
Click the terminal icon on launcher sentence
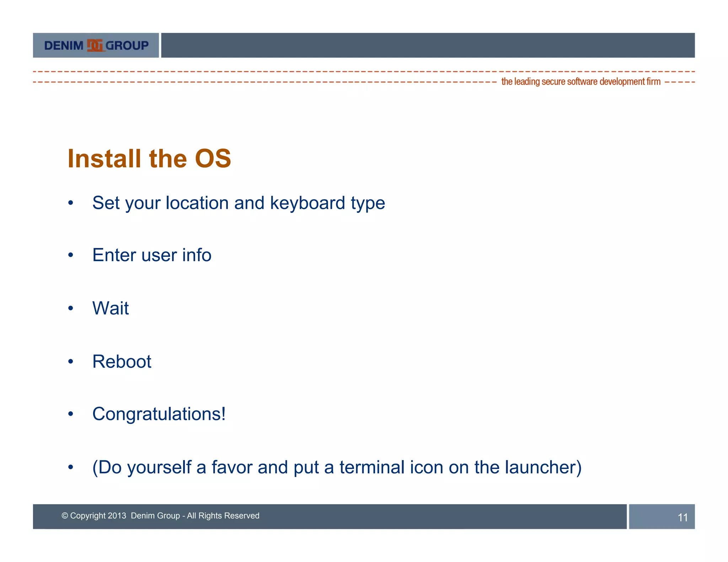(337, 467)
